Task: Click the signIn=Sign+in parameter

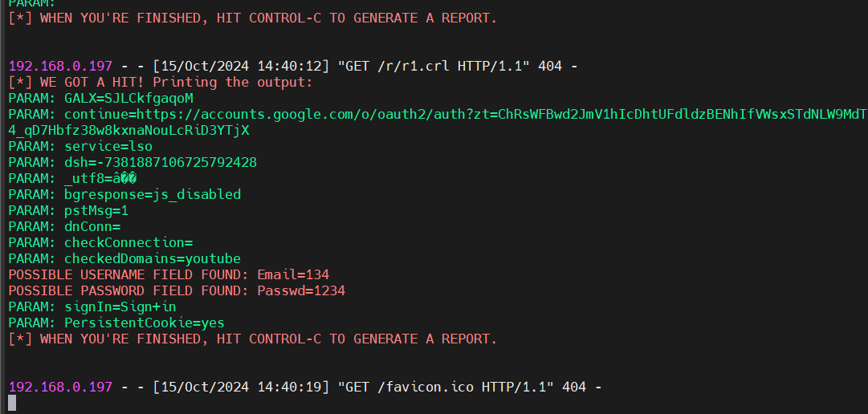Action: (120, 306)
